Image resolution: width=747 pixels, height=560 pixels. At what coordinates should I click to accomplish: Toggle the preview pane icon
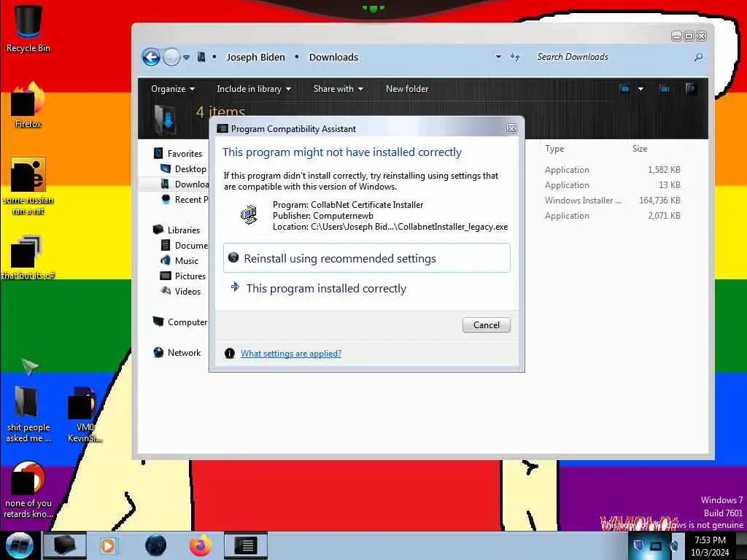click(x=664, y=88)
